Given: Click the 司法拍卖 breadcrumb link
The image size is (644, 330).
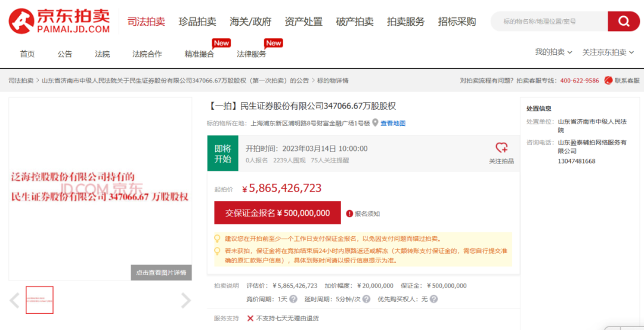Looking at the screenshot, I should (x=21, y=81).
